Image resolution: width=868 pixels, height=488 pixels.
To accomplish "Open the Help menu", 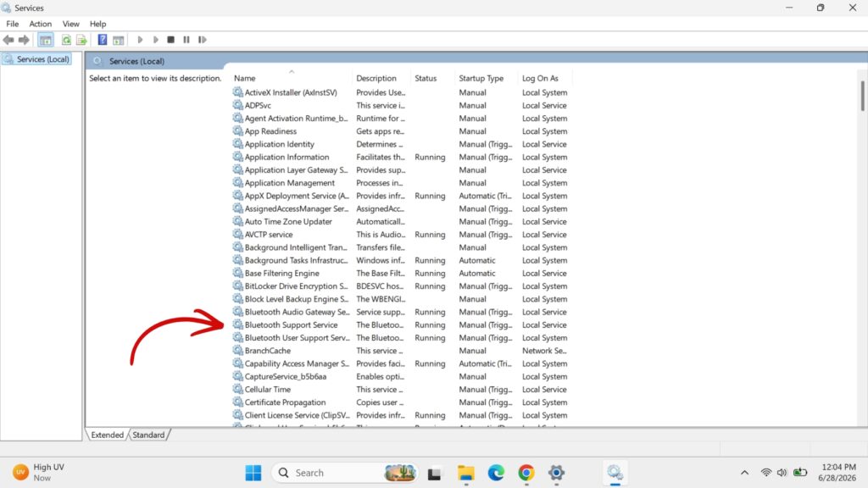I will (x=98, y=24).
